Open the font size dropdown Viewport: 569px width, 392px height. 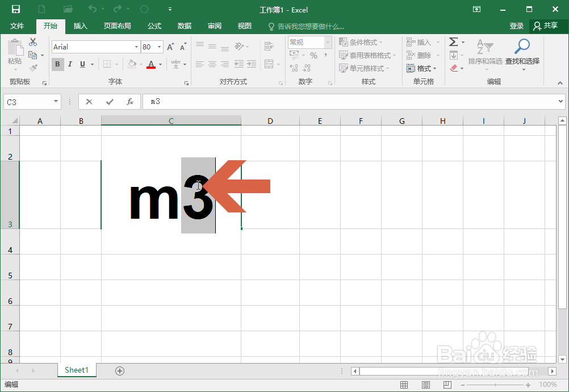[x=158, y=47]
